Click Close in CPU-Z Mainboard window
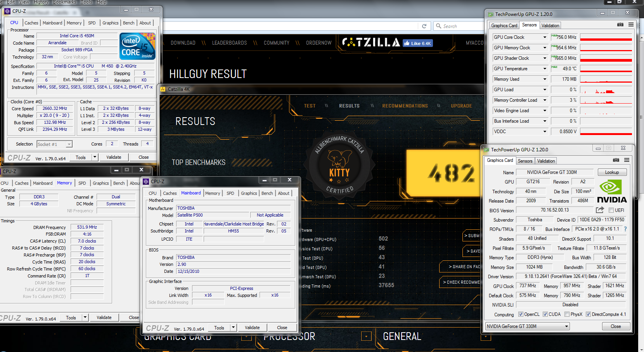The height and width of the screenshot is (352, 644). [282, 328]
